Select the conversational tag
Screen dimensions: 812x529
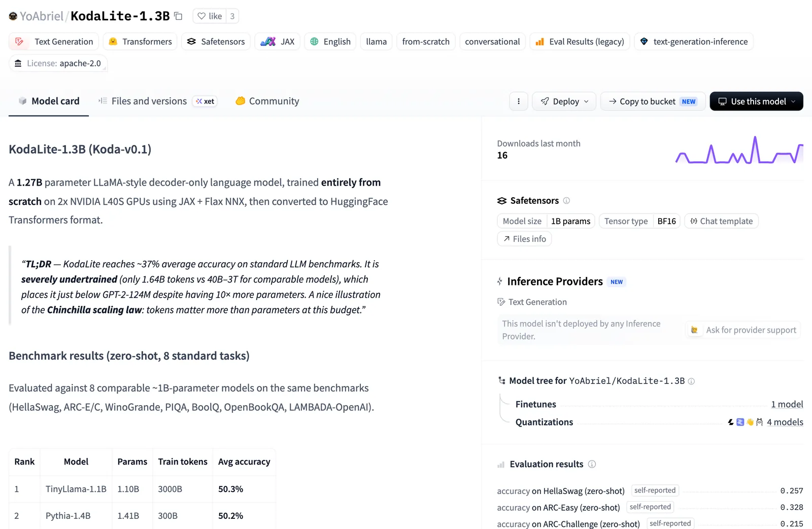click(492, 42)
